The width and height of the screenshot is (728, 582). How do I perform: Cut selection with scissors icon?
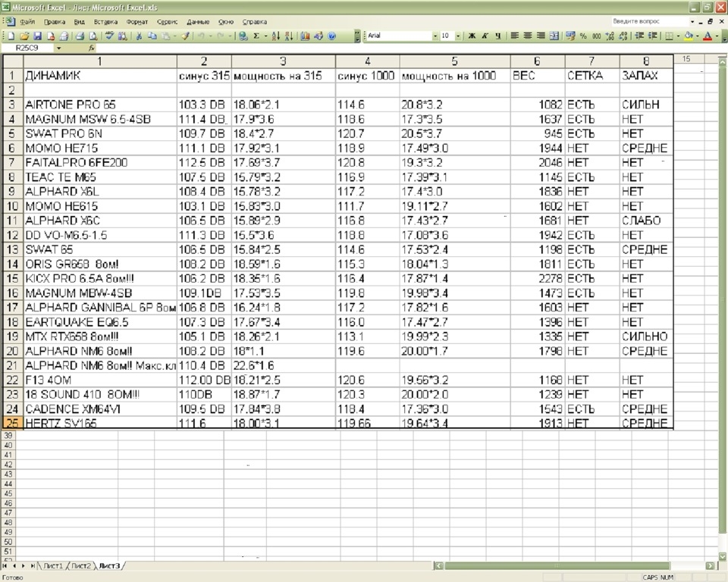click(139, 36)
